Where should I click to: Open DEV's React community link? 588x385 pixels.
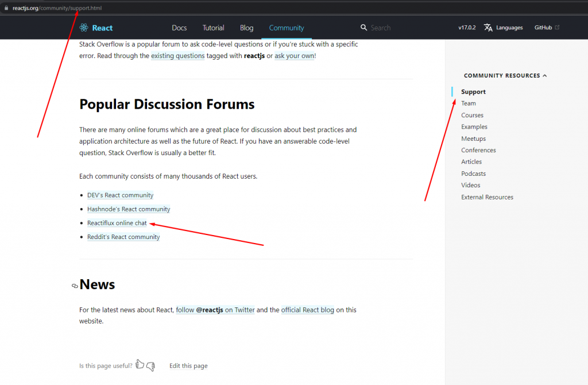(121, 195)
